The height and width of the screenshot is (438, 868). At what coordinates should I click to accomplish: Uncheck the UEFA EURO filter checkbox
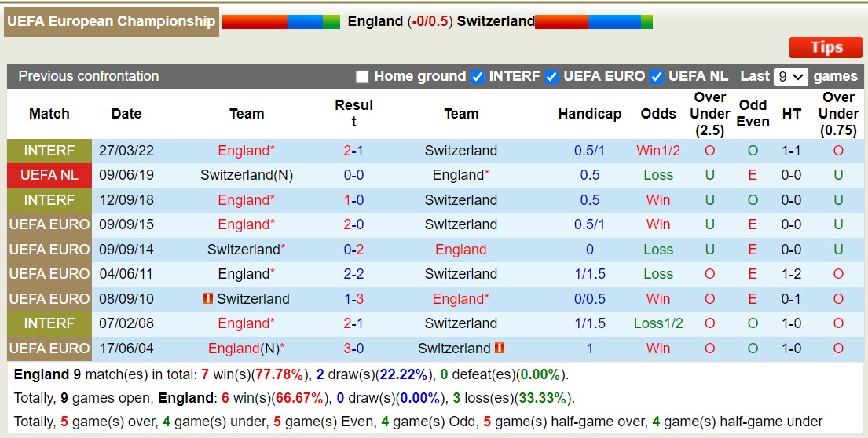(551, 77)
